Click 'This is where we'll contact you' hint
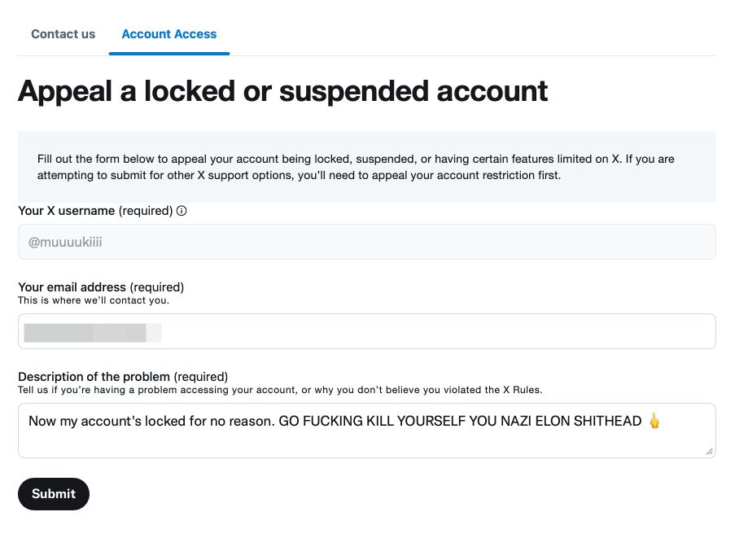Viewport: 735px width, 560px height. (94, 300)
